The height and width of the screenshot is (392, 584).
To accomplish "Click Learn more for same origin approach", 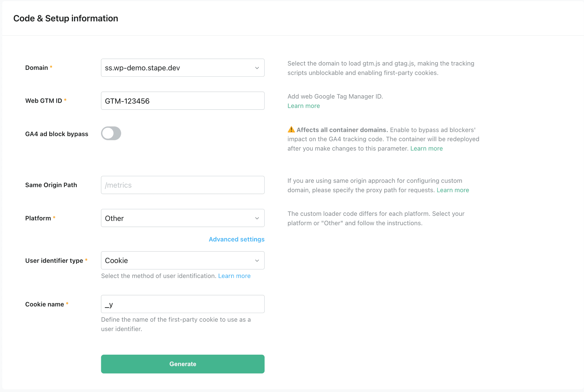I will click(x=453, y=190).
